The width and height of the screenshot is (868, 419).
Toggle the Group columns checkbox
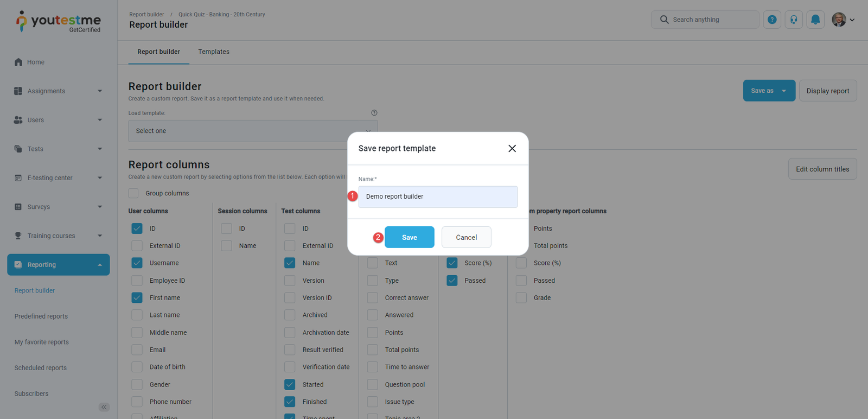(x=133, y=193)
